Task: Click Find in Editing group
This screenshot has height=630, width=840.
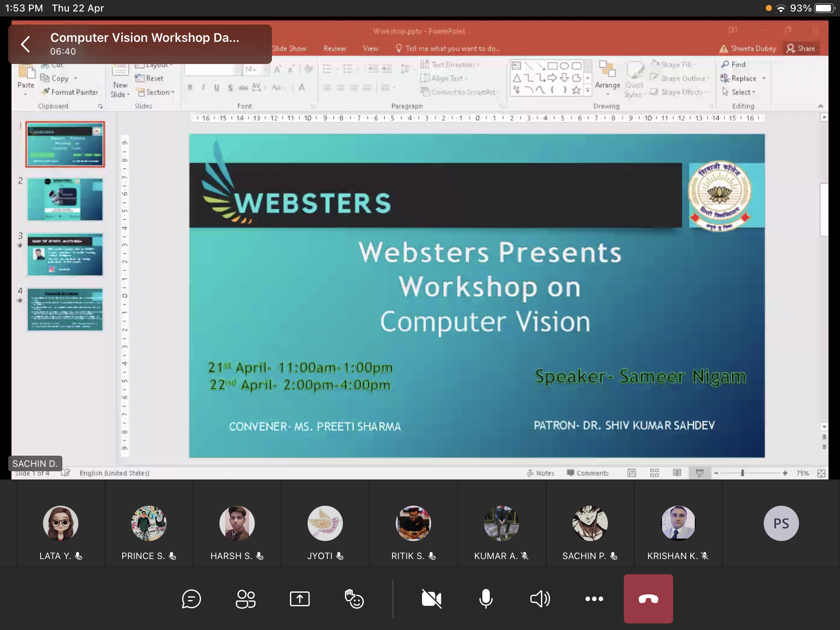Action: [733, 64]
